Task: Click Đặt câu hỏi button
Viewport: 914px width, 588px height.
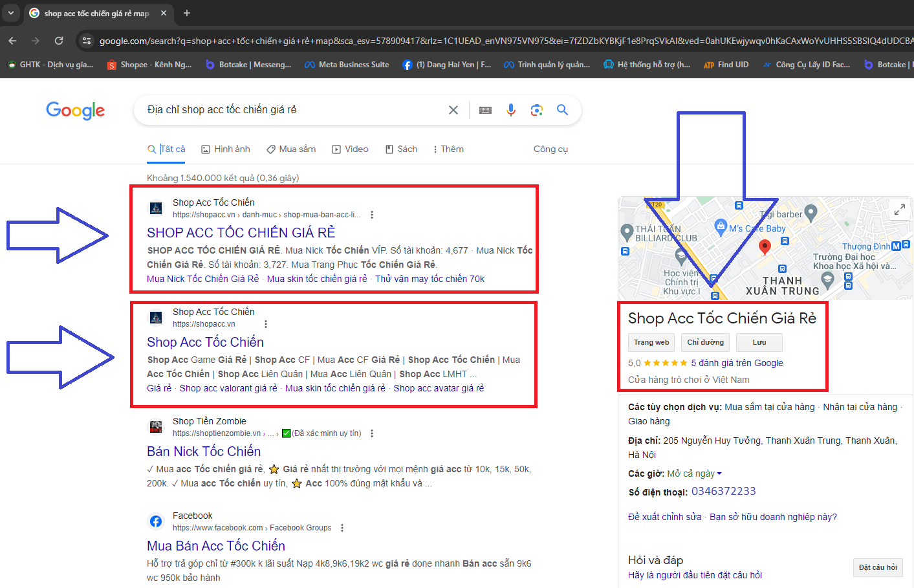Action: [878, 567]
